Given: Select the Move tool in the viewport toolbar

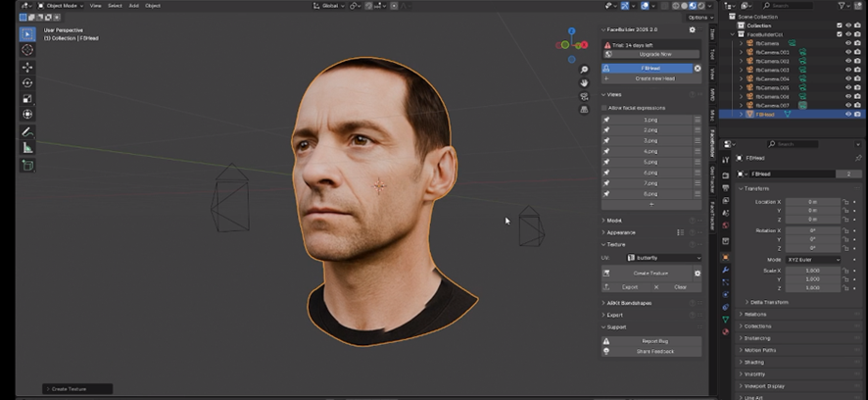Looking at the screenshot, I should point(27,68).
